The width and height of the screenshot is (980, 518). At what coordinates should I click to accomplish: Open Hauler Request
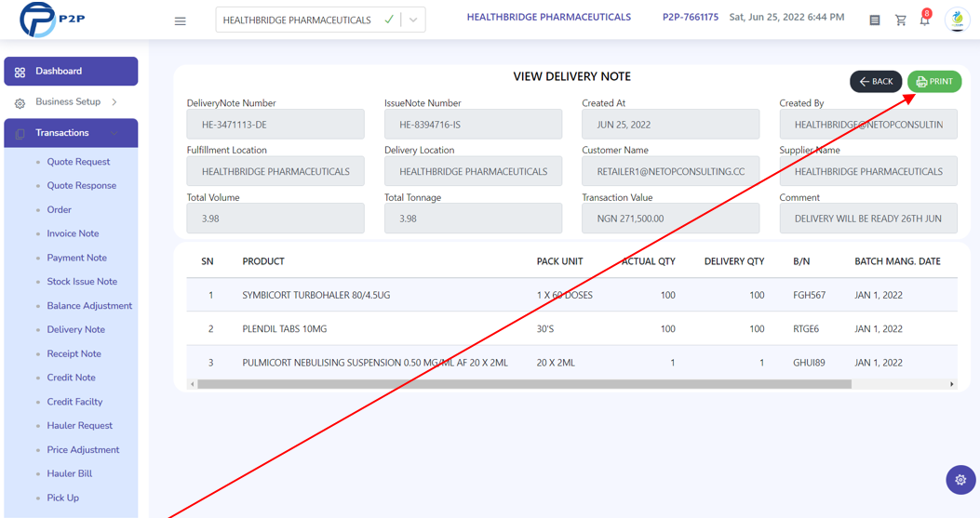click(79, 426)
